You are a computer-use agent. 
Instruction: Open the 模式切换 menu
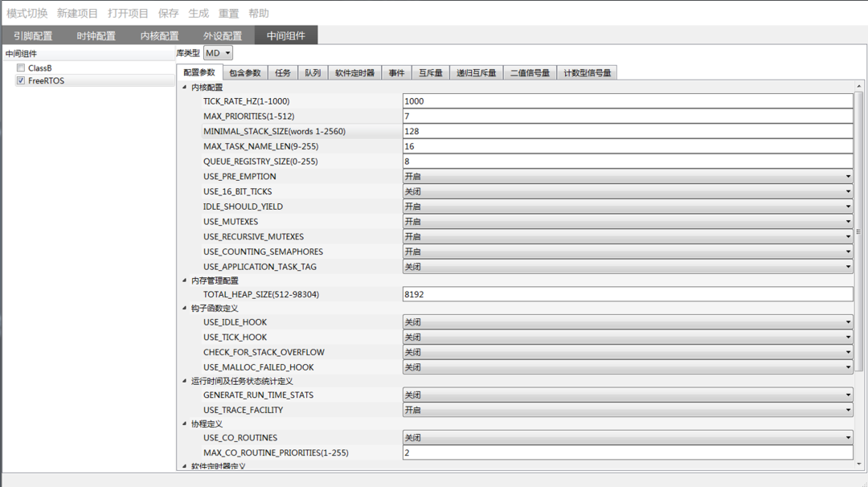click(27, 14)
